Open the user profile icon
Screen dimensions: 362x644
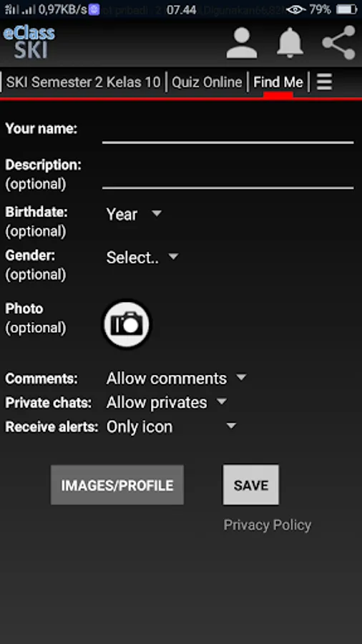(x=242, y=43)
